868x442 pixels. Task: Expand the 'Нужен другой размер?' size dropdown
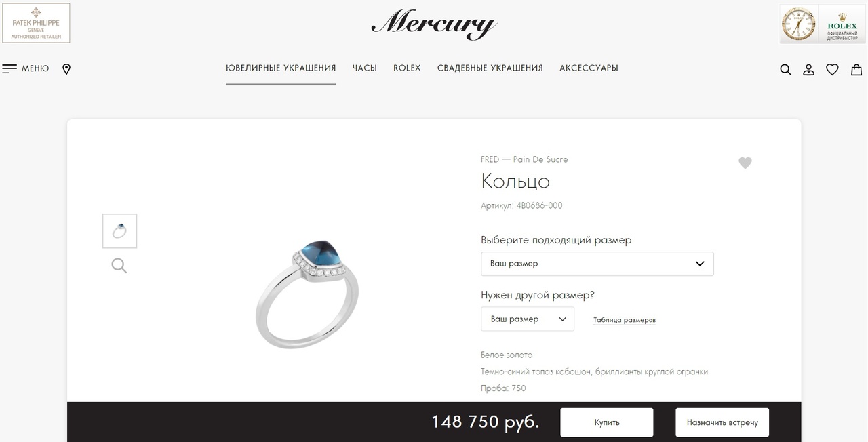click(x=528, y=319)
